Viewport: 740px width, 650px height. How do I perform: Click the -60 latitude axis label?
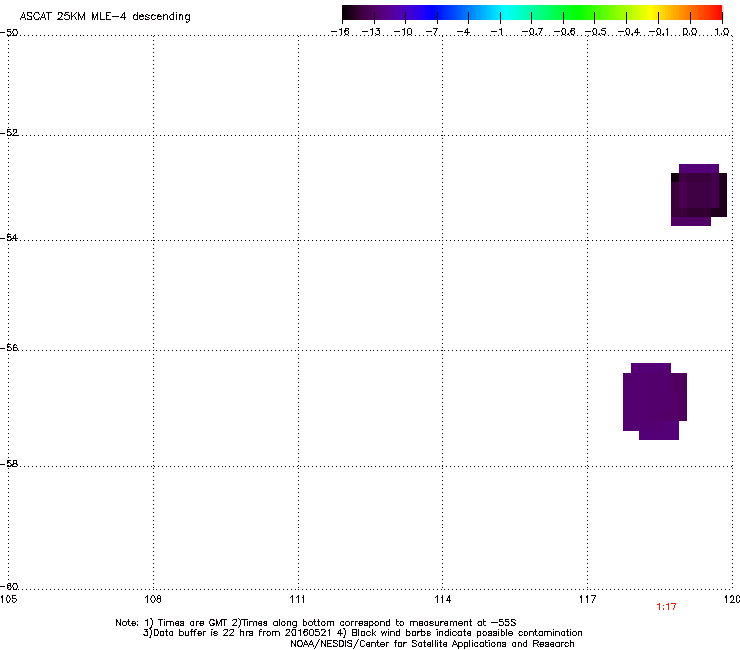tap(9, 587)
